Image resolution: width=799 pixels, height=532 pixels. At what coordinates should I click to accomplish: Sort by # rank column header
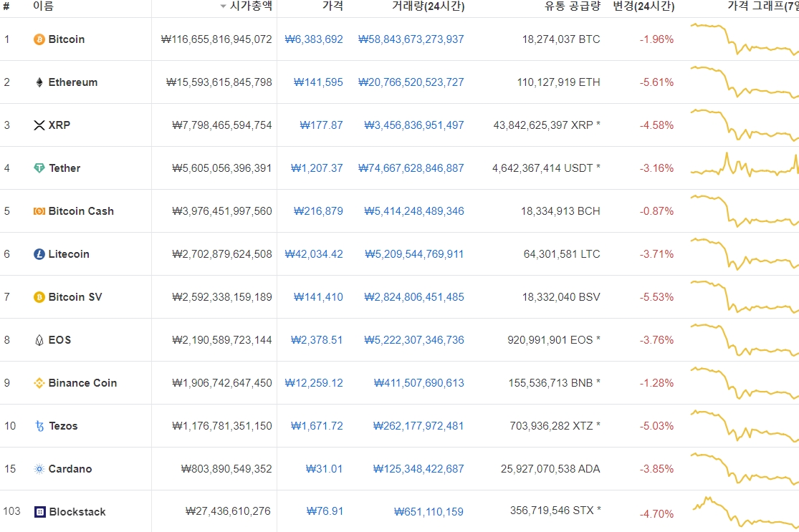click(6, 6)
